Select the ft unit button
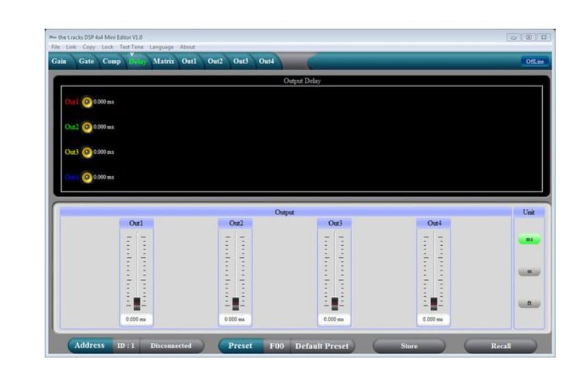588x374 pixels. 529,303
